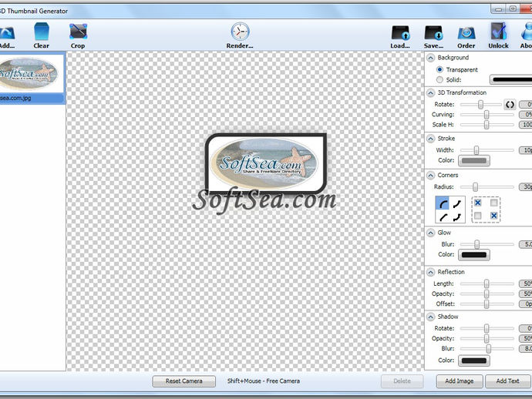
Task: Click the Scale H slider
Action: click(x=487, y=125)
